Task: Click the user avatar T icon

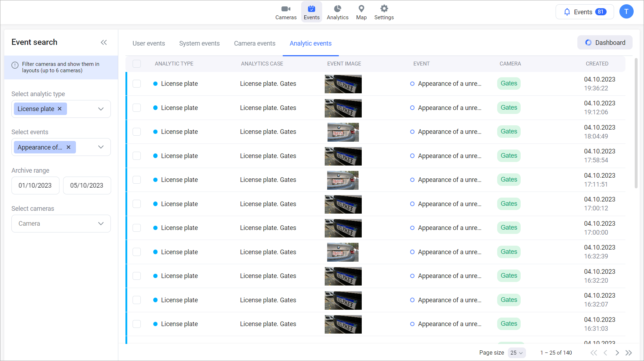Action: 626,12
